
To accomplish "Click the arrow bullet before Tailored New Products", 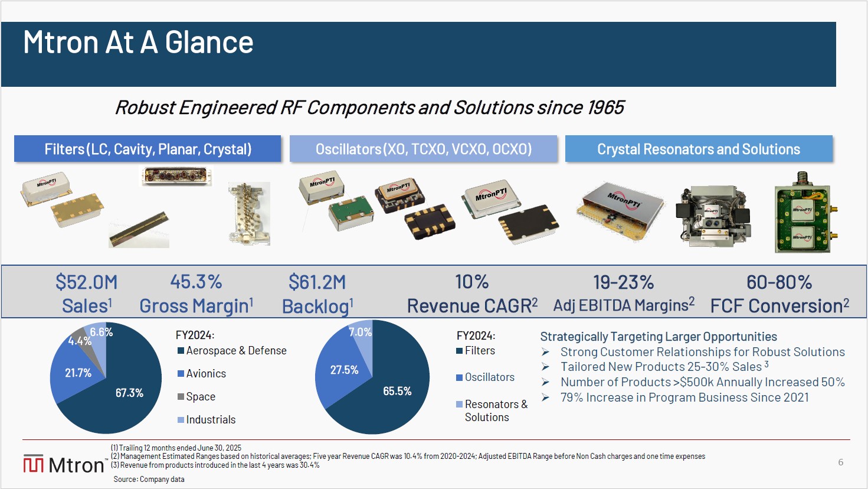I will coord(546,367).
